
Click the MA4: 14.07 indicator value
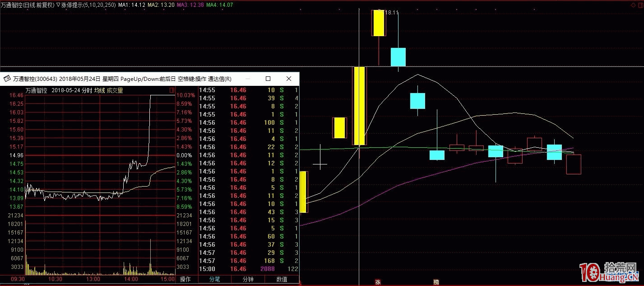(220, 5)
